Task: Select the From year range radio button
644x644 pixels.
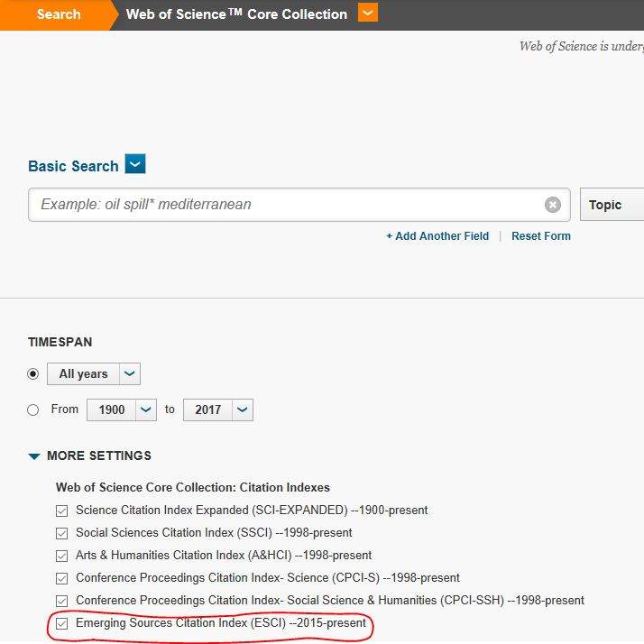Action: pyautogui.click(x=32, y=409)
